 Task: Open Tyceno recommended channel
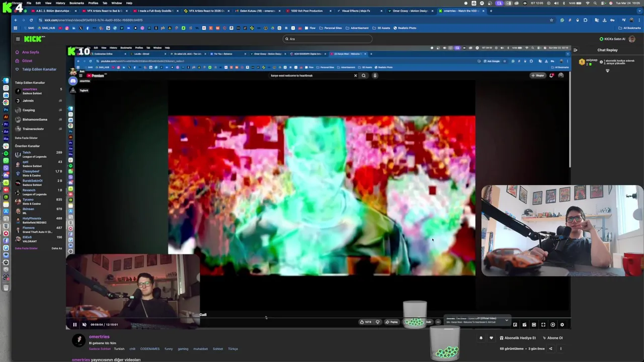coord(39,202)
